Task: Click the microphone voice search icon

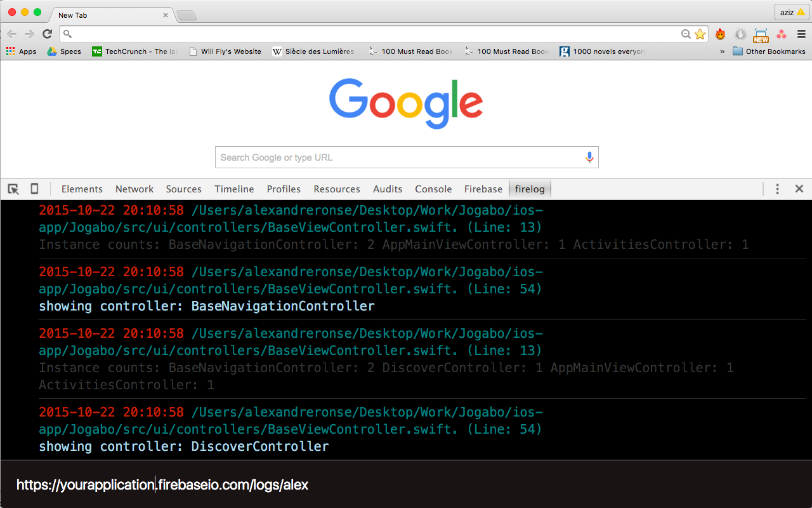Action: 589,157
